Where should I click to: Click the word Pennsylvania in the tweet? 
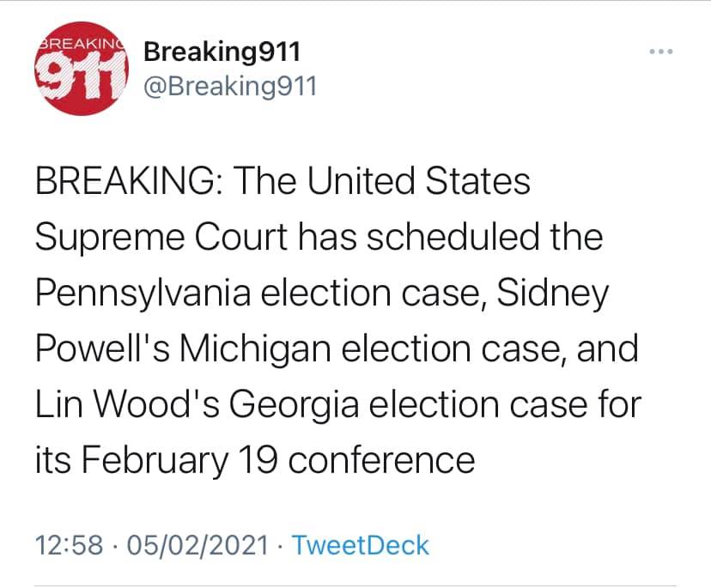(143, 293)
